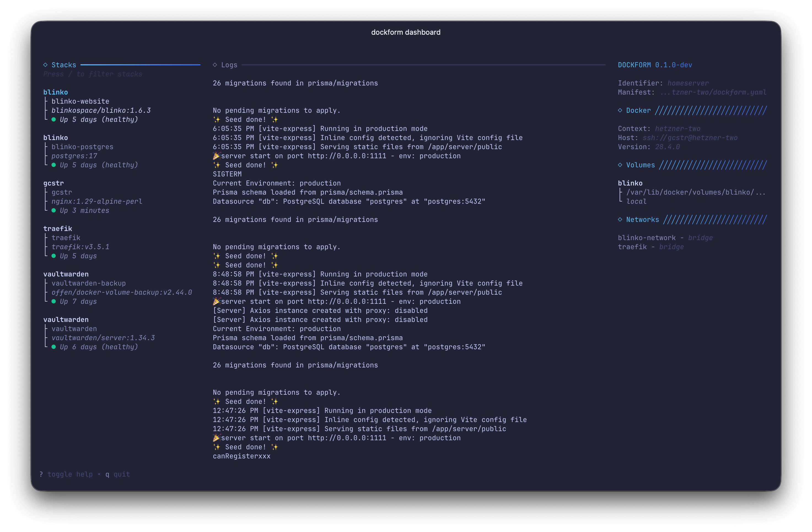Click green status dot for traefik container
This screenshot has width=812, height=532.
tap(53, 256)
